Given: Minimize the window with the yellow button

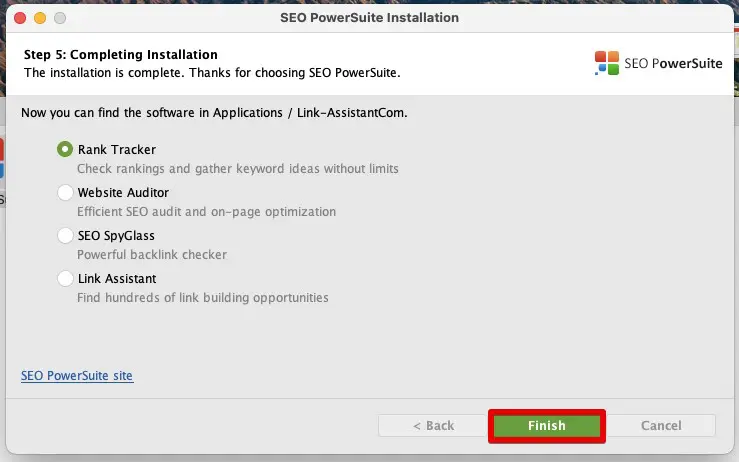Looking at the screenshot, I should 40,18.
